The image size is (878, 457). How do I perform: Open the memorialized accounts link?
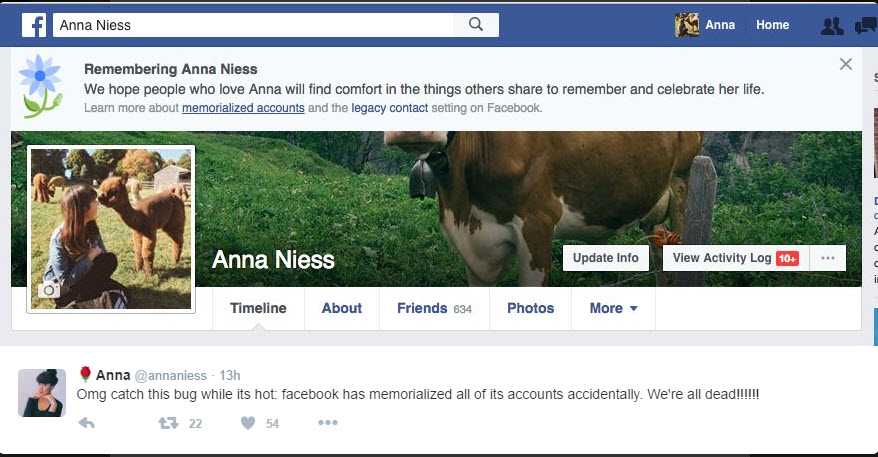(243, 108)
